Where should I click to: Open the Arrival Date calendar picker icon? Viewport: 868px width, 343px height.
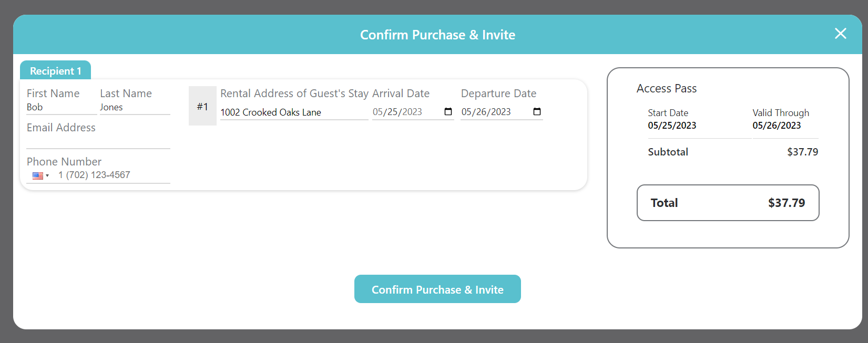[448, 111]
